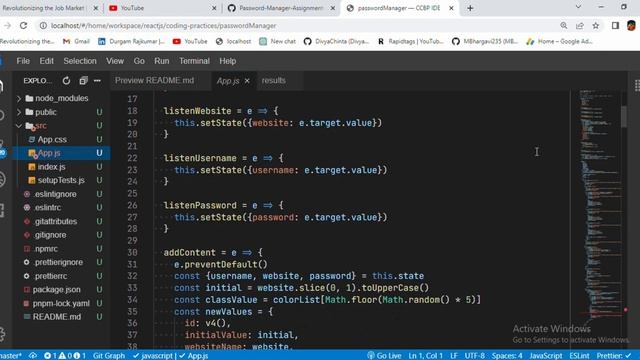The image size is (640, 360).
Task: Collapse all folders in explorer
Action: (x=83, y=81)
